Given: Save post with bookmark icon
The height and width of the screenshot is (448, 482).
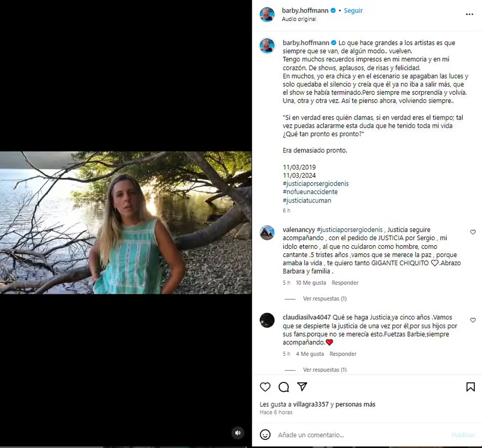Looking at the screenshot, I should 471,387.
